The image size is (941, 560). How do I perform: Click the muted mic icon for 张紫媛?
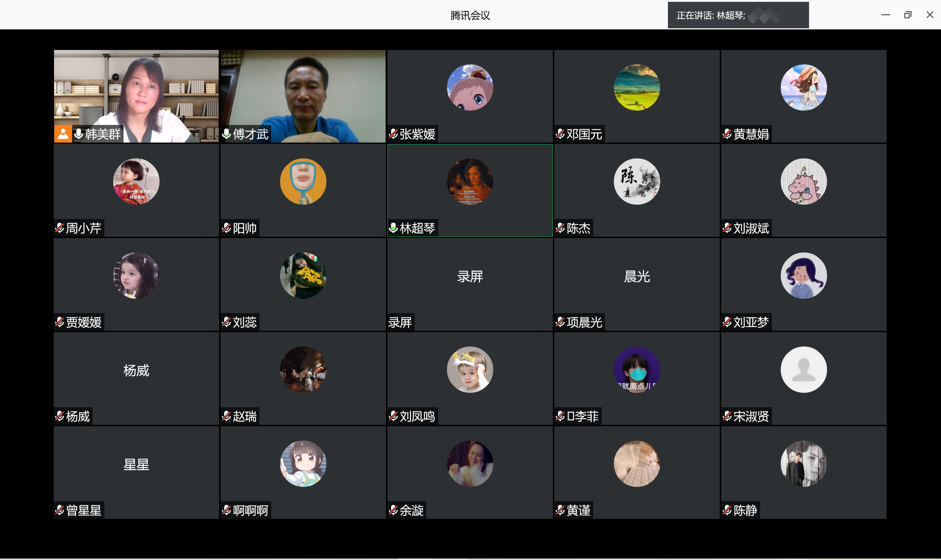tap(393, 134)
